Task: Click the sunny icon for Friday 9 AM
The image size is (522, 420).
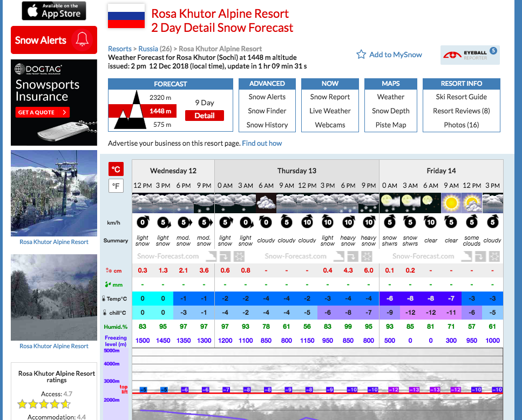Action: pyautogui.click(x=451, y=202)
